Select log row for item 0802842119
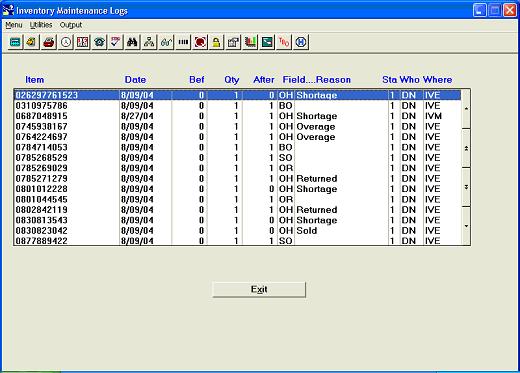Viewport: 520px width, 373px height. (238, 210)
